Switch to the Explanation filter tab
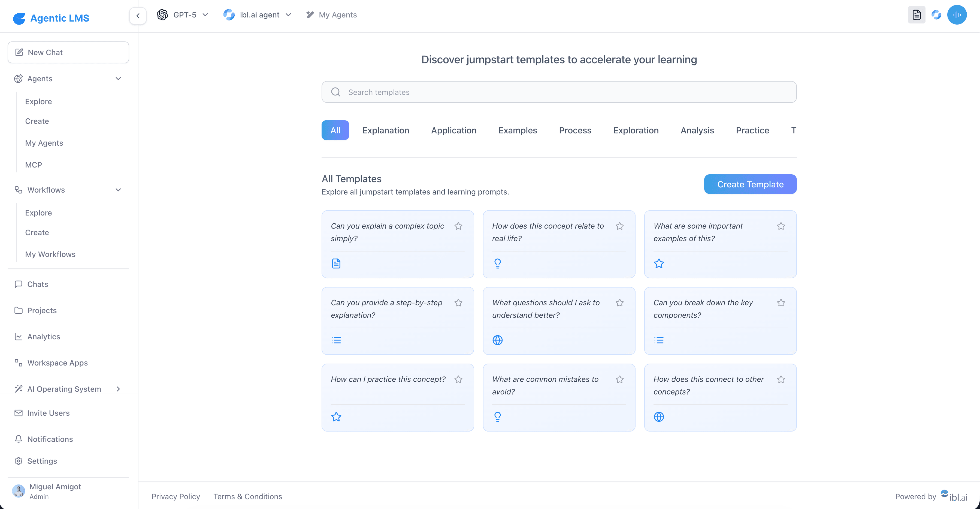This screenshot has width=980, height=509. [x=386, y=130]
